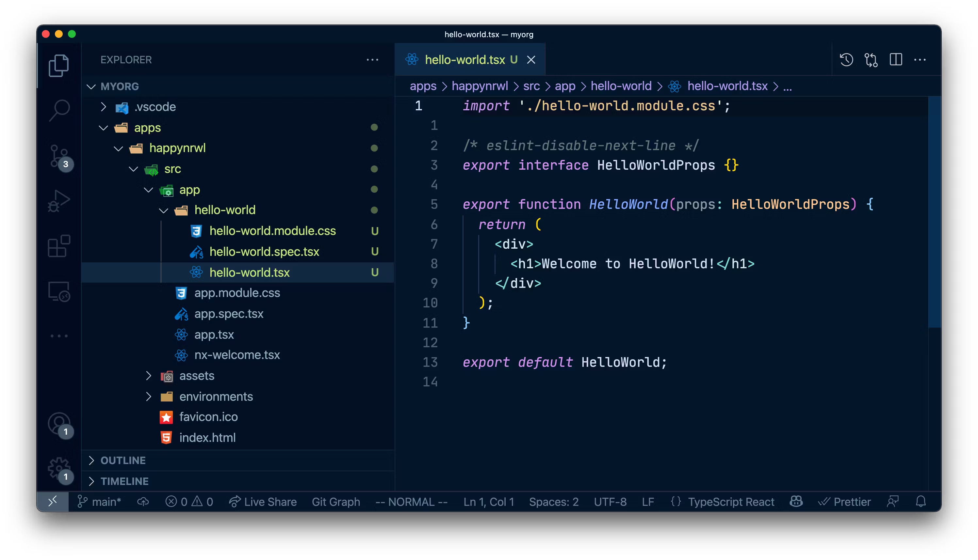Open the Search view in activity bar
Image resolution: width=978 pixels, height=560 pixels.
point(59,110)
